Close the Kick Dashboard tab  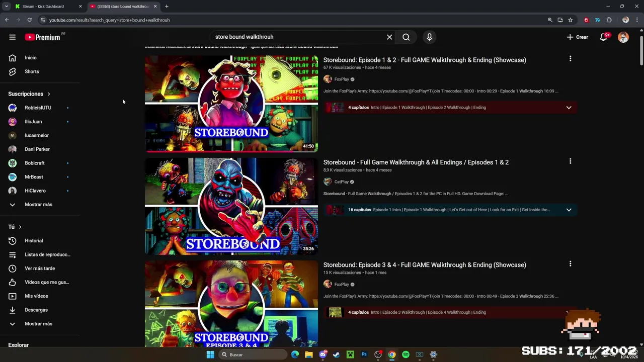click(x=80, y=7)
